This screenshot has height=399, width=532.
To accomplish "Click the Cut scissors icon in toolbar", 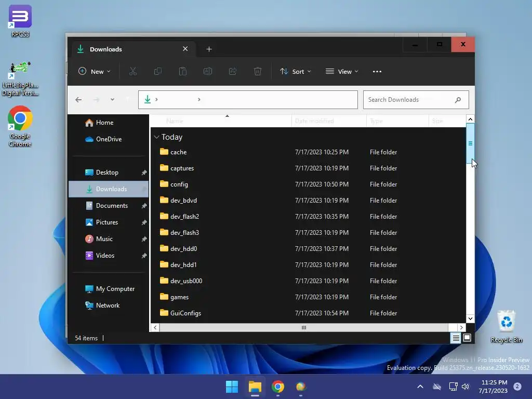I will pyautogui.click(x=132, y=71).
